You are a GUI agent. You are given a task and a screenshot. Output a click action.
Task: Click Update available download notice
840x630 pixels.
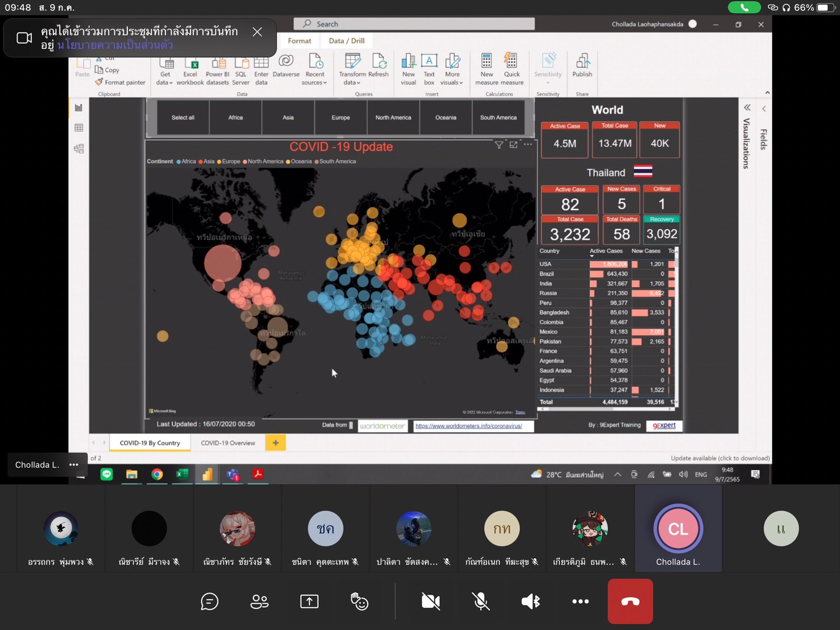tap(720, 458)
